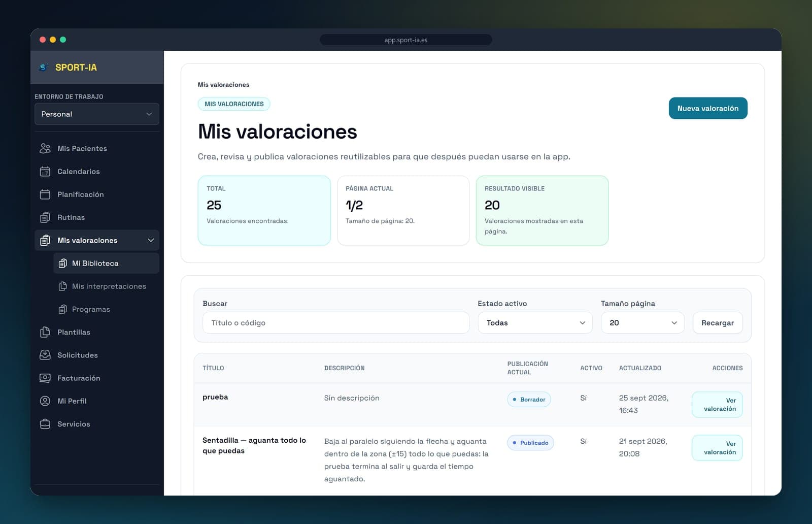Open the Tamaño página dropdown
This screenshot has width=812, height=524.
pos(642,322)
